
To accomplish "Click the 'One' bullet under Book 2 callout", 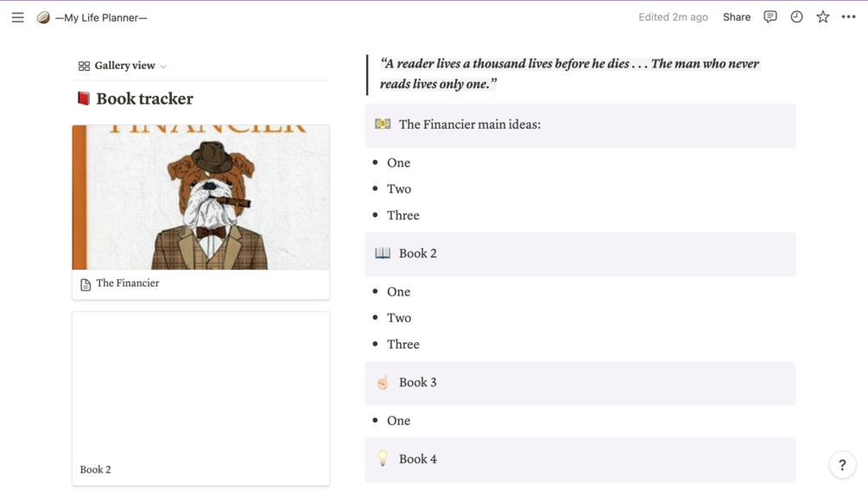I will click(398, 292).
